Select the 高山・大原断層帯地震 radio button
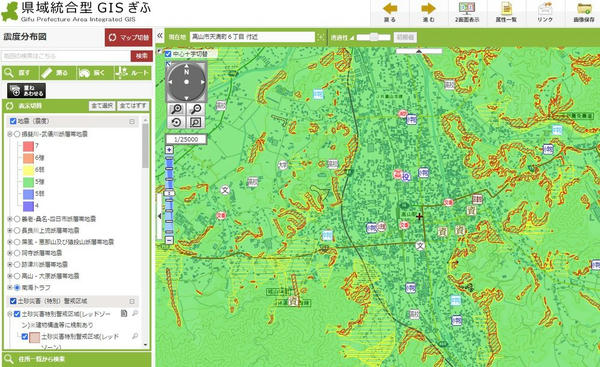 [x=17, y=276]
